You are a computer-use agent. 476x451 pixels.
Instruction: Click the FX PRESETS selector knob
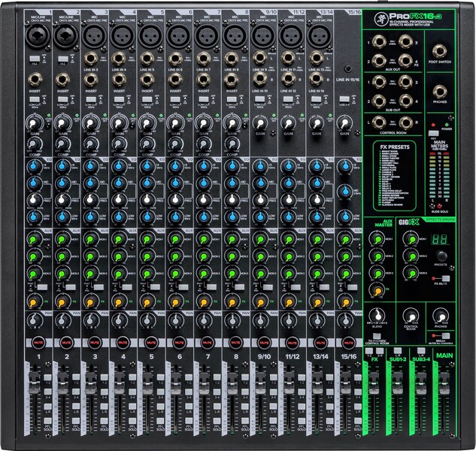441,256
